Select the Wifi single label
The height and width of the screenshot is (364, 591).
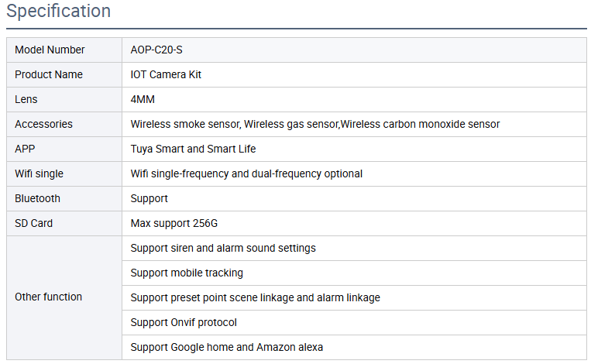coord(39,174)
